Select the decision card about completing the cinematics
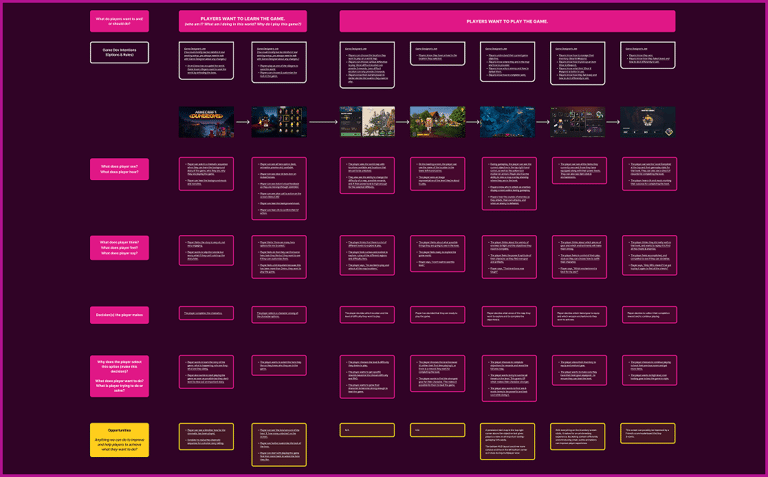Screen dimensions: 768x477 (x=206, y=313)
